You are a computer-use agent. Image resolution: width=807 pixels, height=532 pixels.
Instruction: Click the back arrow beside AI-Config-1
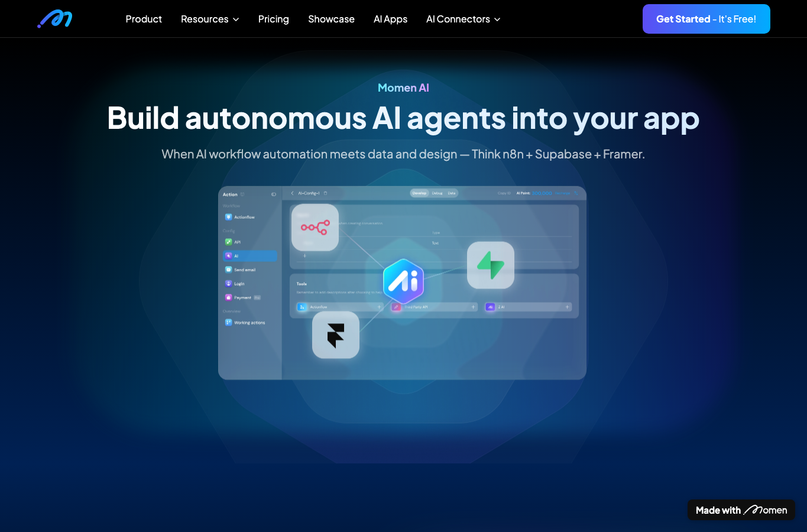292,193
